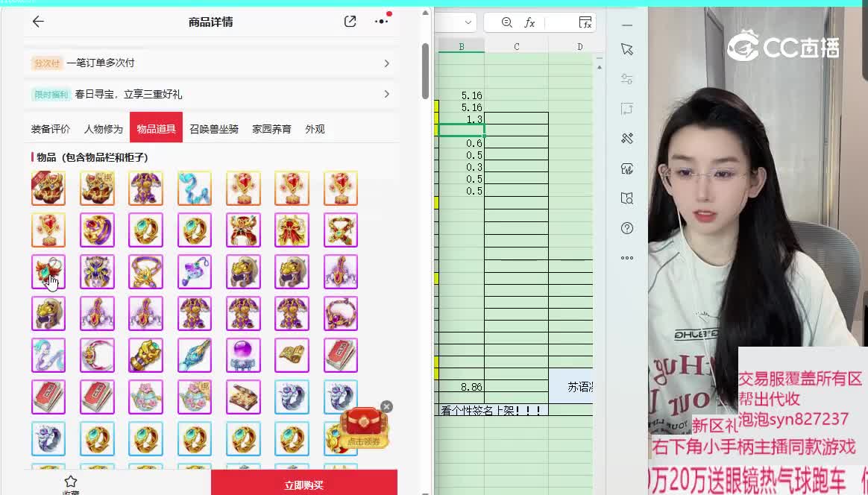The image size is (868, 495).
Task: Select column C header in spreadsheet
Action: pos(516,47)
